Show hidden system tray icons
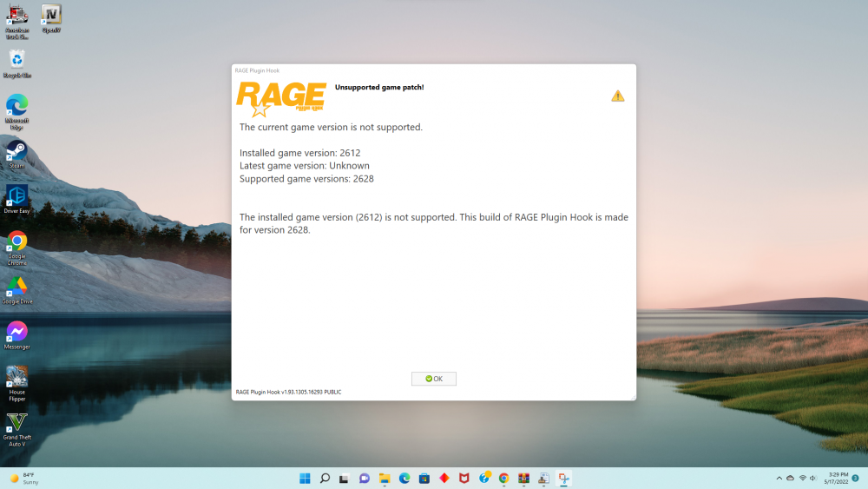 pyautogui.click(x=779, y=479)
